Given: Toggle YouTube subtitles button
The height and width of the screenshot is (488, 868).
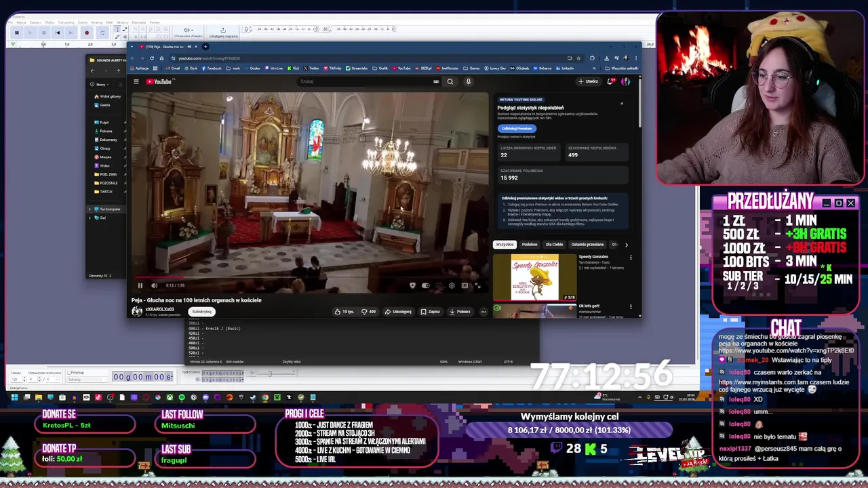Looking at the screenshot, I should click(439, 285).
